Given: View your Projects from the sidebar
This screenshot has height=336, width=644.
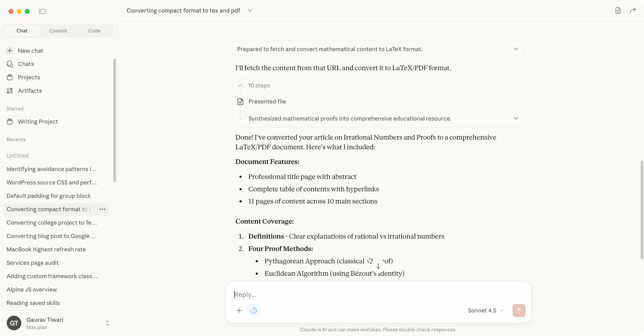Looking at the screenshot, I should [x=29, y=77].
